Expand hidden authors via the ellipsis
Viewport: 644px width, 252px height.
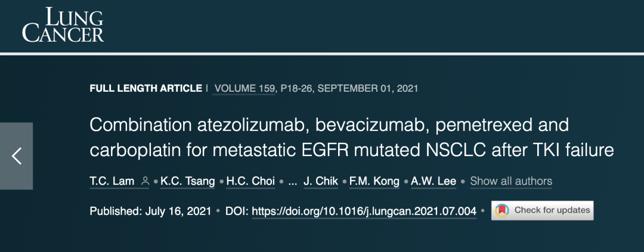click(292, 181)
